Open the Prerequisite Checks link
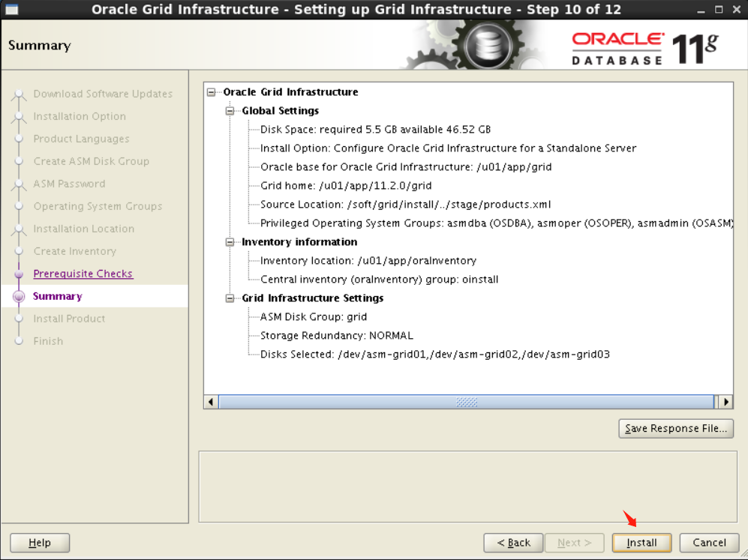Viewport: 748px width, 560px height. point(83,274)
